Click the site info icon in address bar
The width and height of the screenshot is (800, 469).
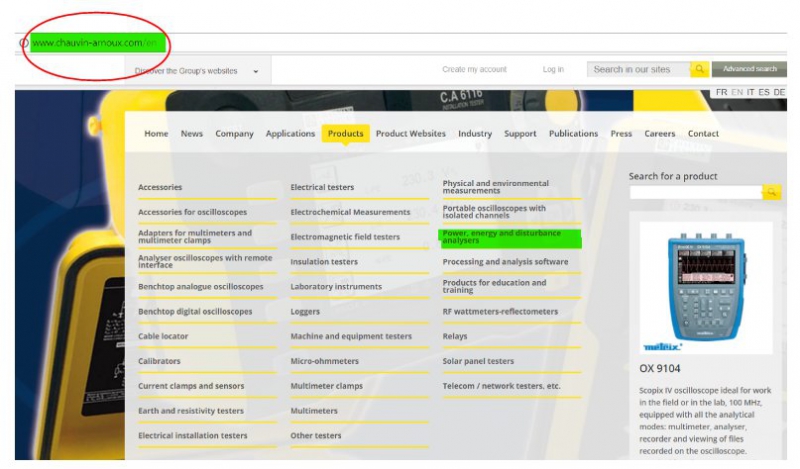tap(23, 43)
